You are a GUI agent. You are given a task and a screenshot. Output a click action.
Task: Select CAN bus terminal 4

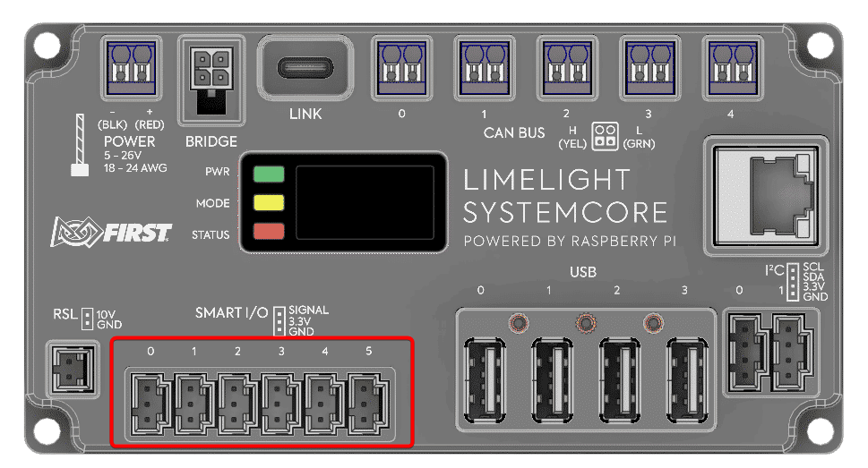point(733,68)
